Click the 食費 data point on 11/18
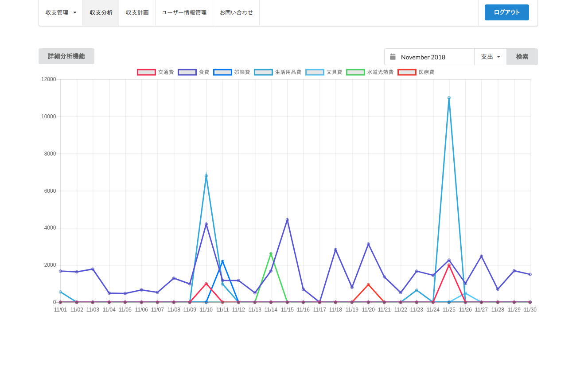The image size is (588, 378). pos(335,249)
